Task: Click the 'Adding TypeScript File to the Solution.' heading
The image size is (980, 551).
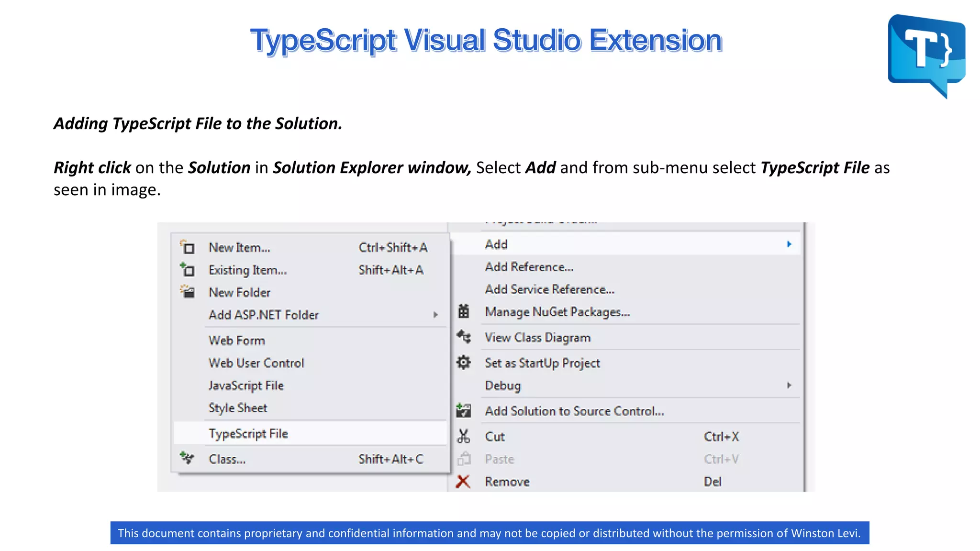Action: pos(198,123)
